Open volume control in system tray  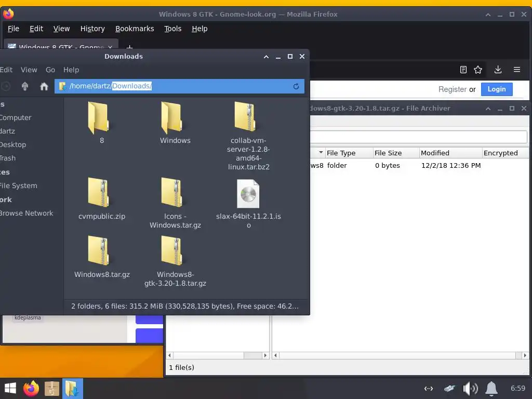coord(470,389)
